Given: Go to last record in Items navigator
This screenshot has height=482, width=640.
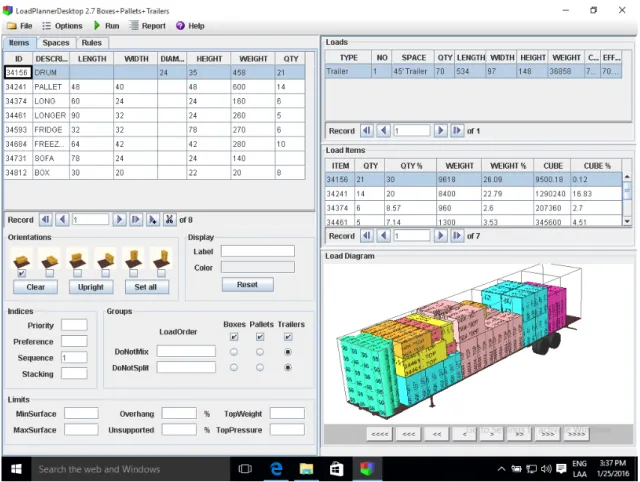Looking at the screenshot, I should [136, 220].
